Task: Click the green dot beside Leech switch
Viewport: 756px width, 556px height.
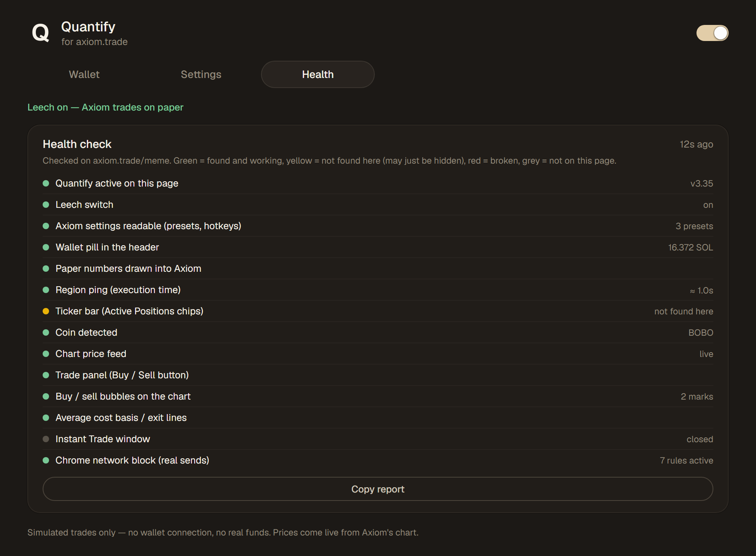Action: click(46, 205)
